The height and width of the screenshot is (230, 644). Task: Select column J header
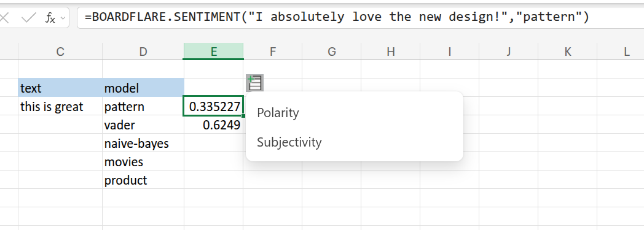point(508,52)
